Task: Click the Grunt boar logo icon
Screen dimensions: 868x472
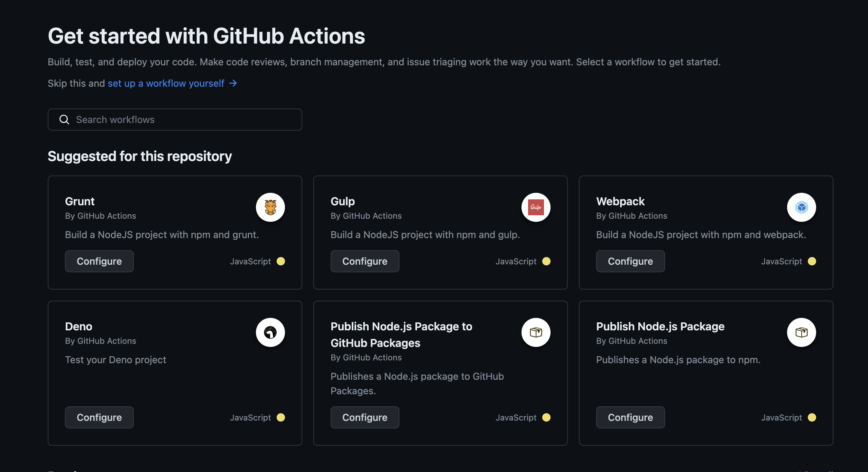Action: point(270,207)
